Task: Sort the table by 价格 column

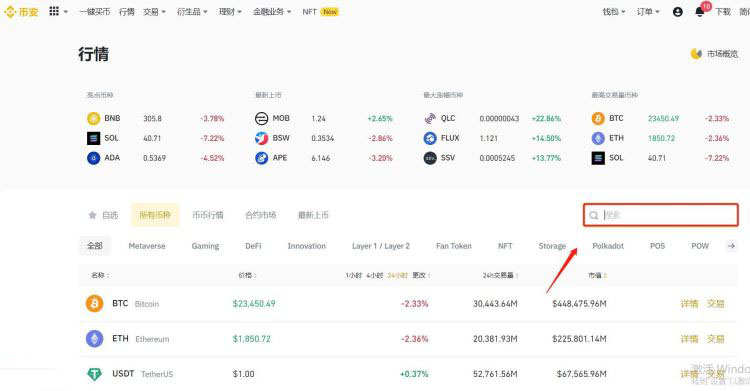Action: 247,275
